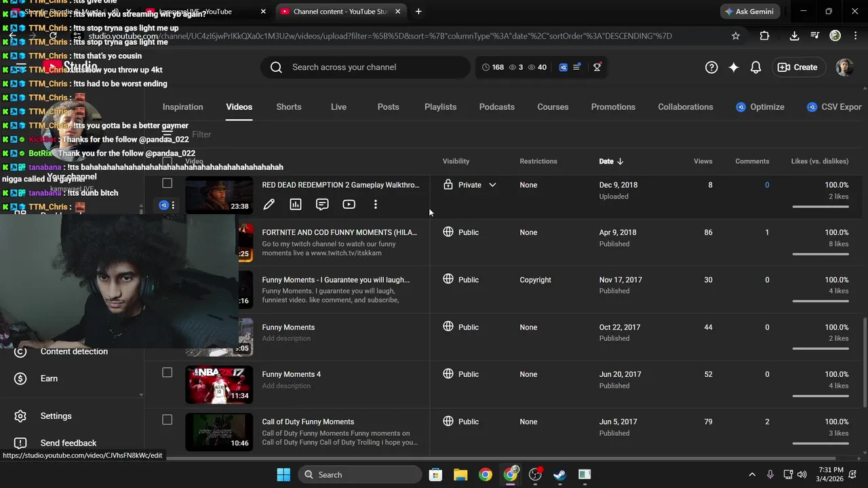Image resolution: width=868 pixels, height=488 pixels.
Task: Open Chrome three-dot menu
Action: click(856, 36)
